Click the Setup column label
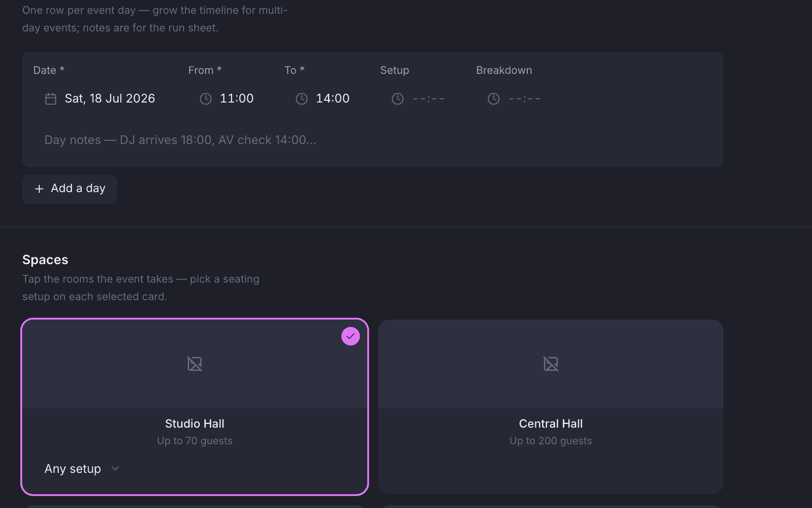 tap(394, 70)
